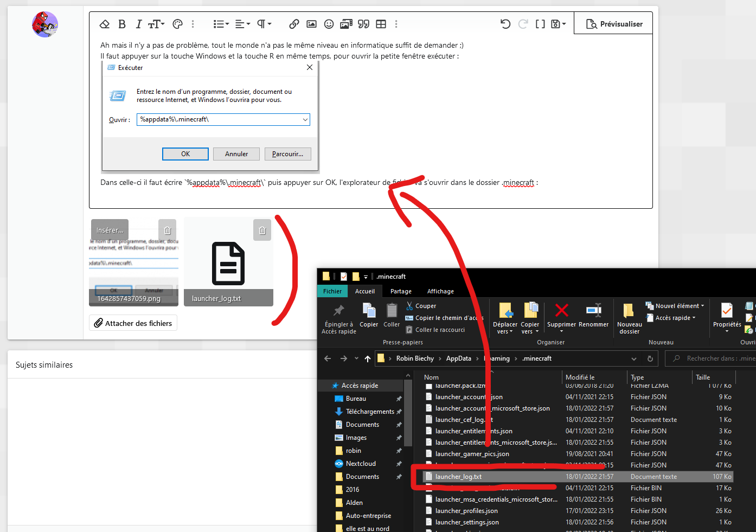Open the Copier vers dropdown
The image size is (756, 532).
point(530,318)
